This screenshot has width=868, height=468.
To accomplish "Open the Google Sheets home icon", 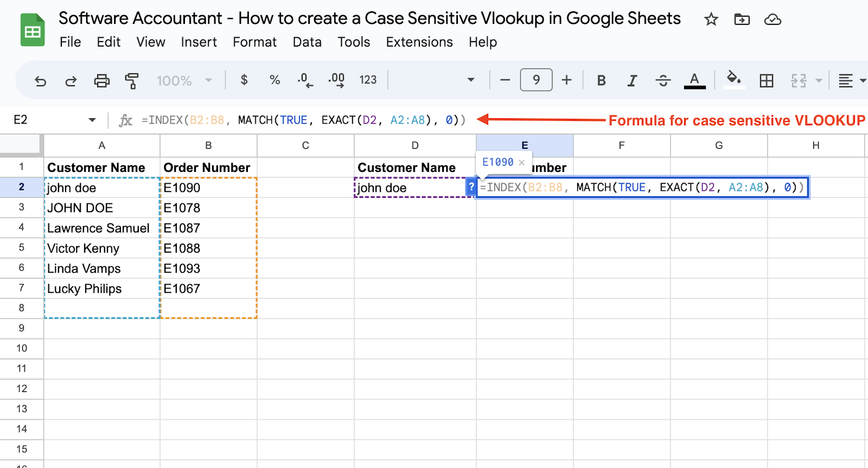I will pyautogui.click(x=33, y=30).
